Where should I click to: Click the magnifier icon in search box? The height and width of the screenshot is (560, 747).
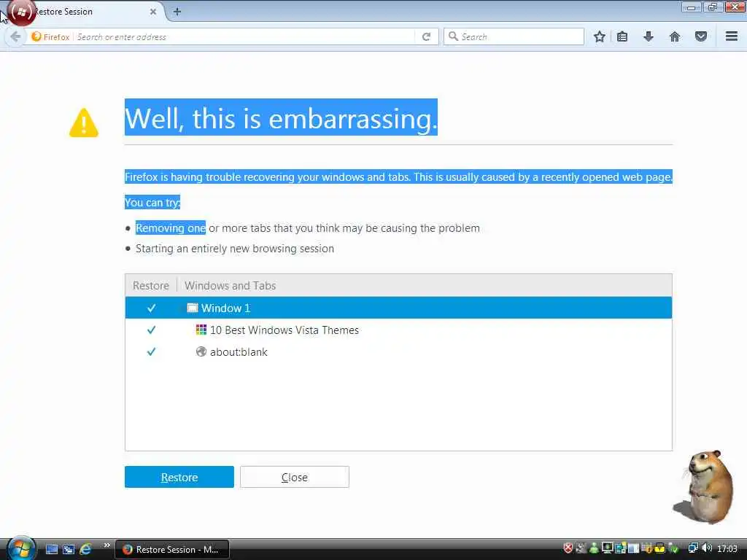453,36
